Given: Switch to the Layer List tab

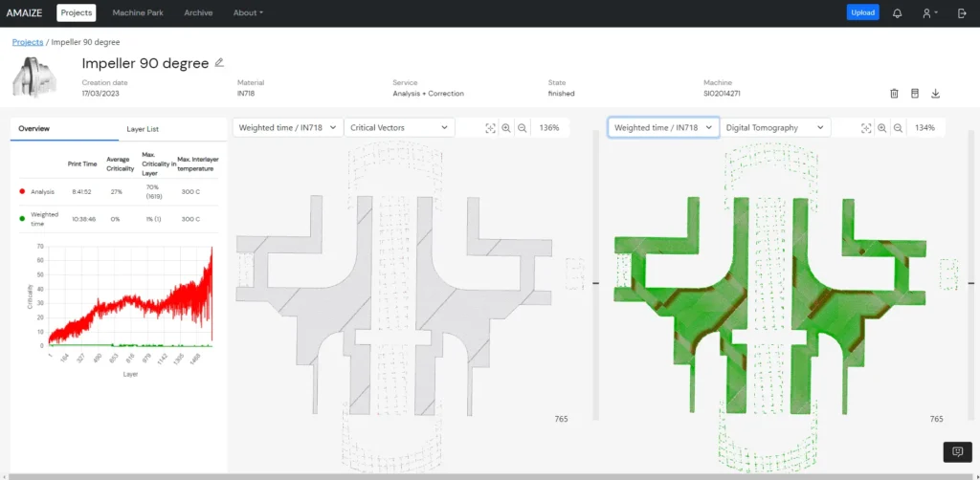Looking at the screenshot, I should click(x=143, y=128).
